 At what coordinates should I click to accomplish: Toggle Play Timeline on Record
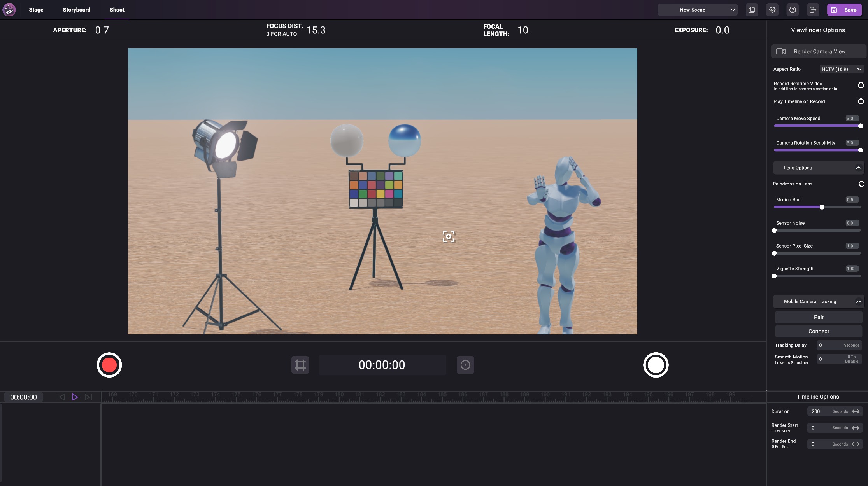[861, 101]
